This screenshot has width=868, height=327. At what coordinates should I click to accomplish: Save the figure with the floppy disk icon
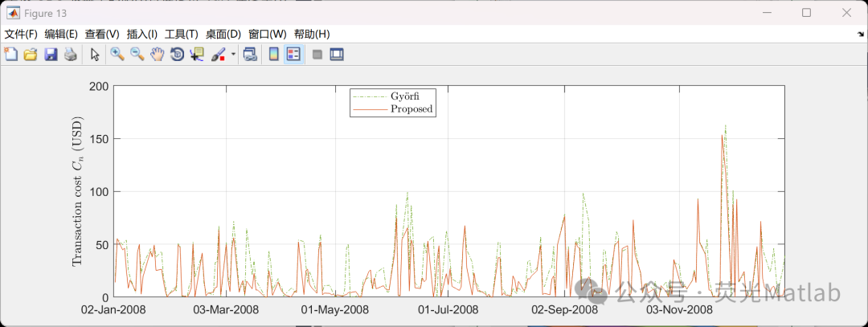[51, 54]
